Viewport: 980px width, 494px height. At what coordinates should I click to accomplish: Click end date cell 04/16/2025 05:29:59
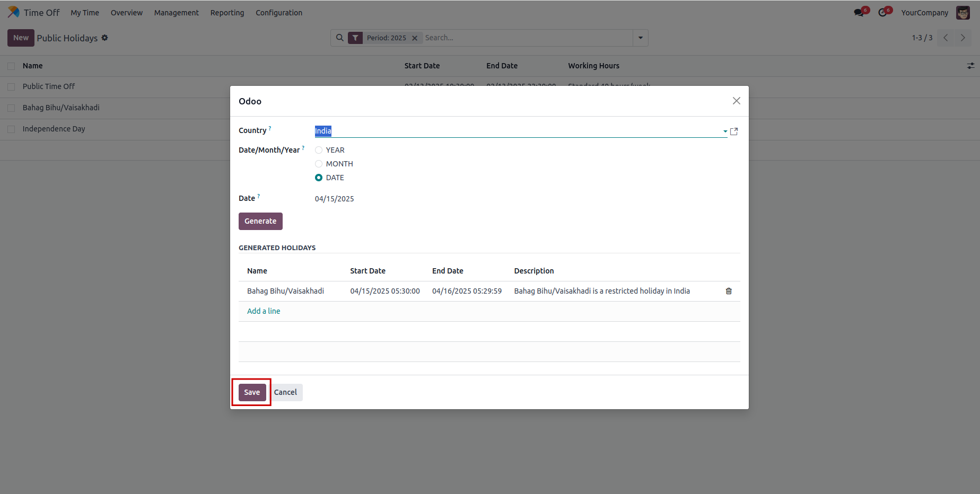(467, 291)
